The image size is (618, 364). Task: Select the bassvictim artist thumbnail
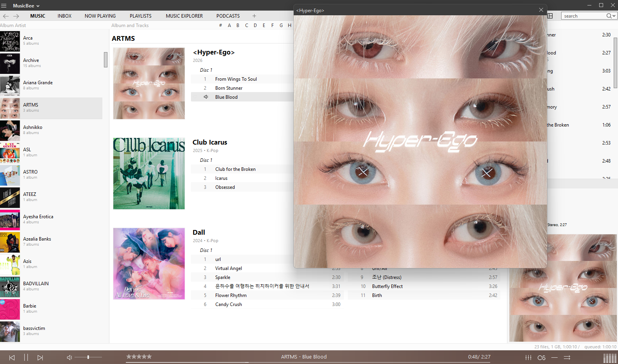pos(10,331)
